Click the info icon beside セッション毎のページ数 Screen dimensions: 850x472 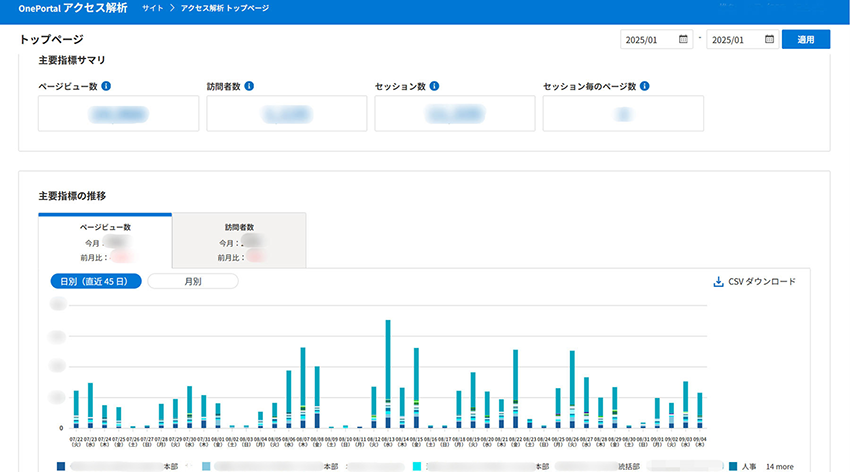point(645,86)
